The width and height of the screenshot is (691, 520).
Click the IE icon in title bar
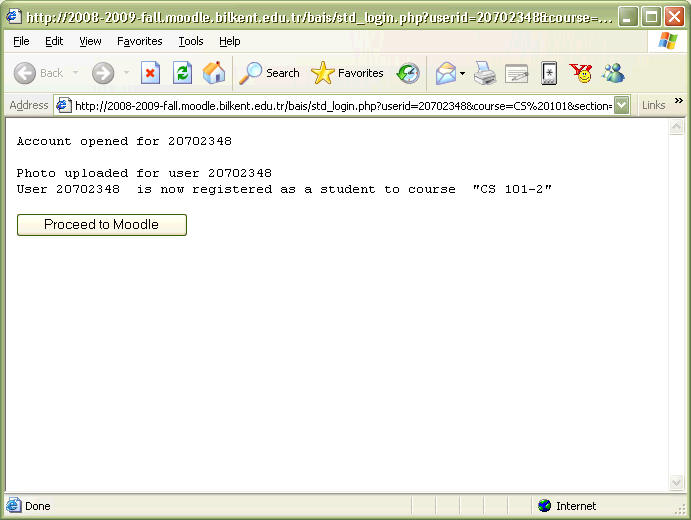point(14,16)
